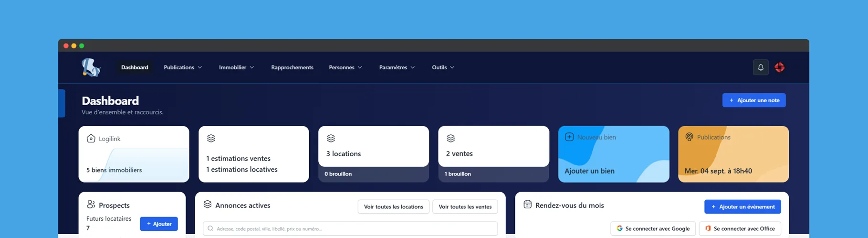
Task: Click Futurs locataires label
Action: coord(109,218)
